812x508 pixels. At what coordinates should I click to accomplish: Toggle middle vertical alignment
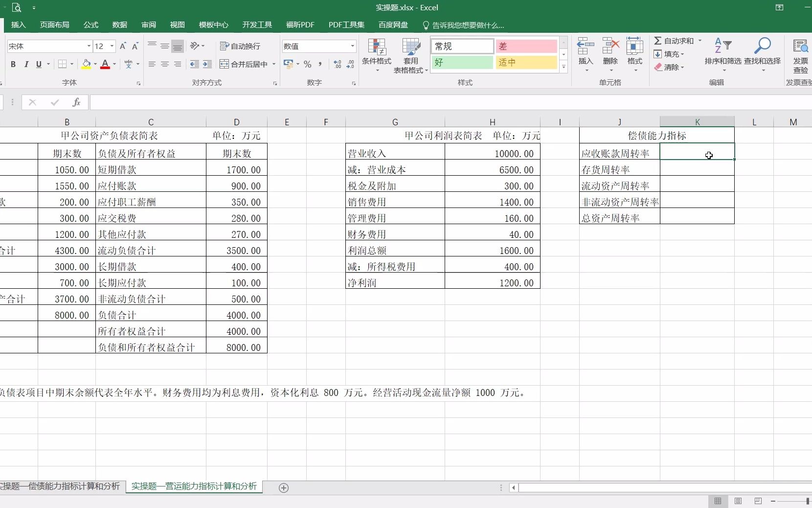click(x=165, y=46)
